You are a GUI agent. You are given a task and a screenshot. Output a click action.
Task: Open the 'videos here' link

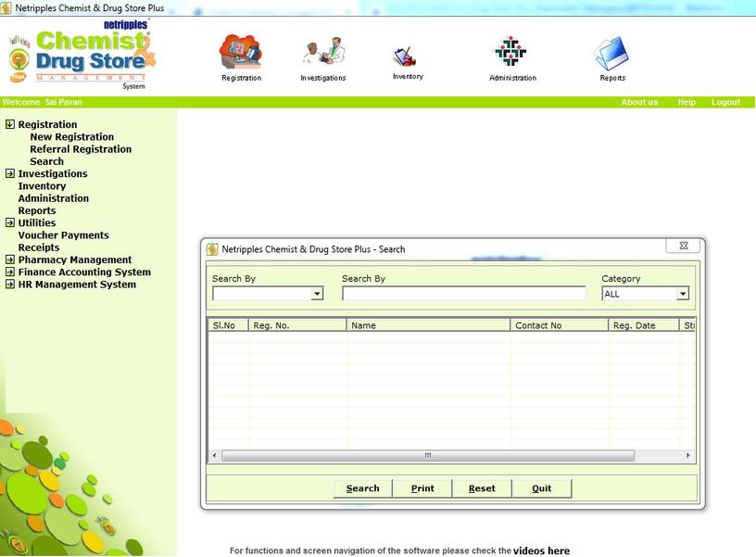541,551
